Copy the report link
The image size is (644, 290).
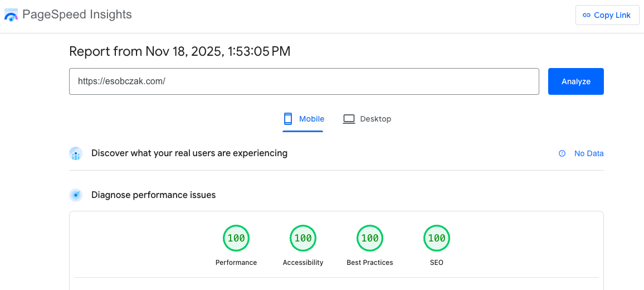tap(607, 15)
